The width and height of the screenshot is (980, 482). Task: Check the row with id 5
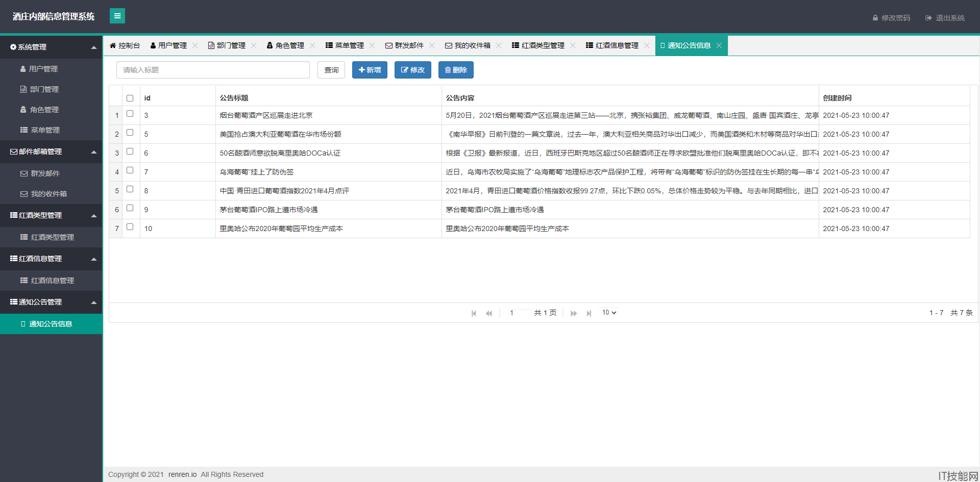pos(130,133)
